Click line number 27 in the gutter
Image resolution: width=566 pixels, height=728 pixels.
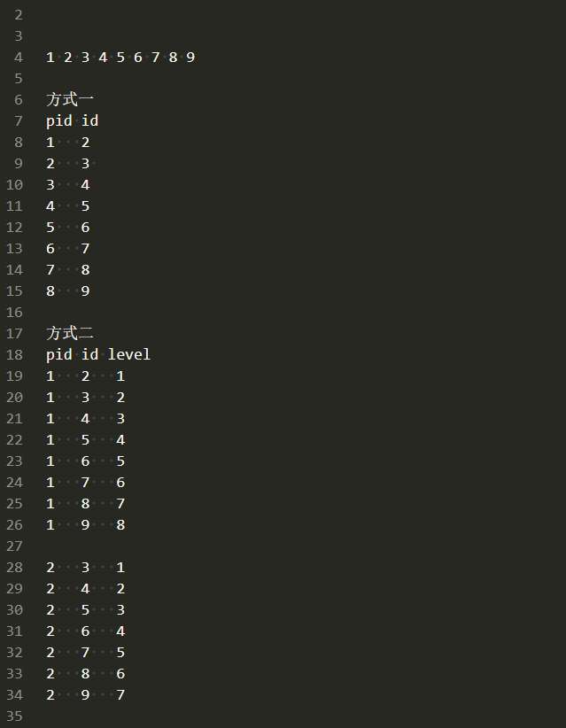pyautogui.click(x=14, y=546)
